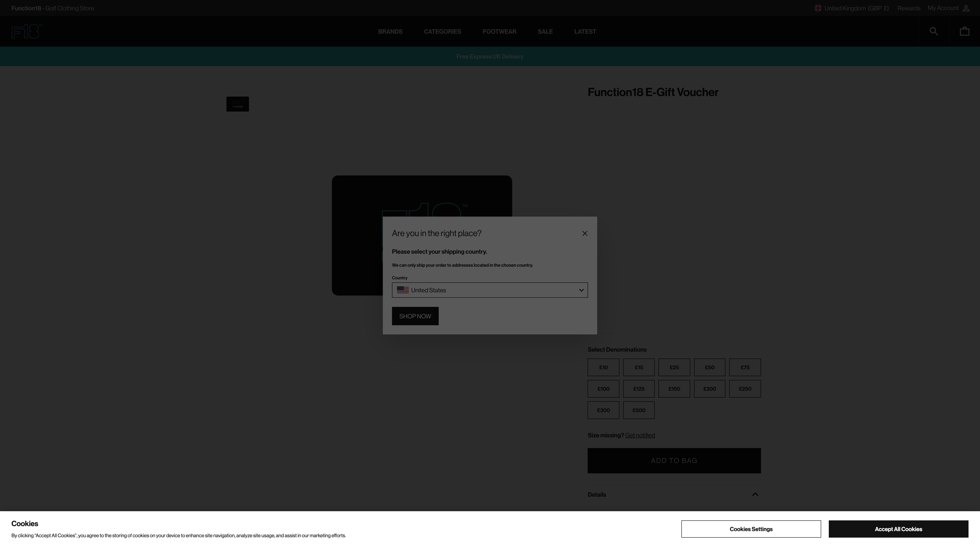Click the UK flag icon in the header

[x=817, y=8]
